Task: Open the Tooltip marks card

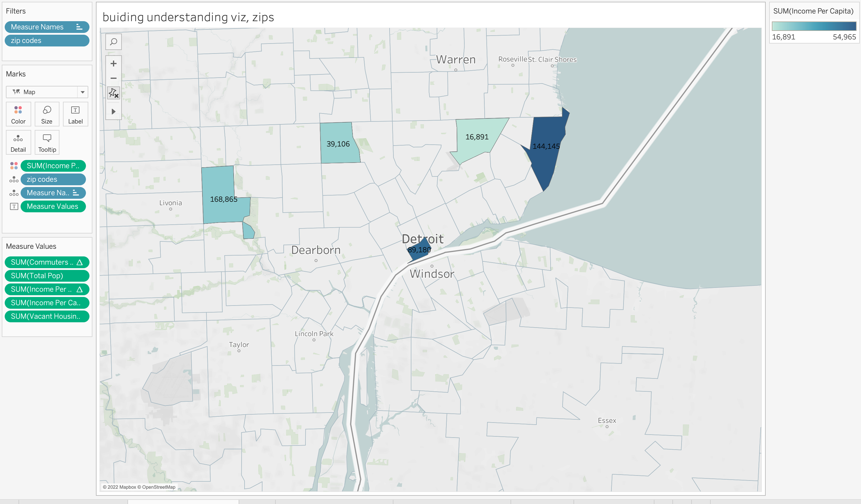Action: click(47, 143)
